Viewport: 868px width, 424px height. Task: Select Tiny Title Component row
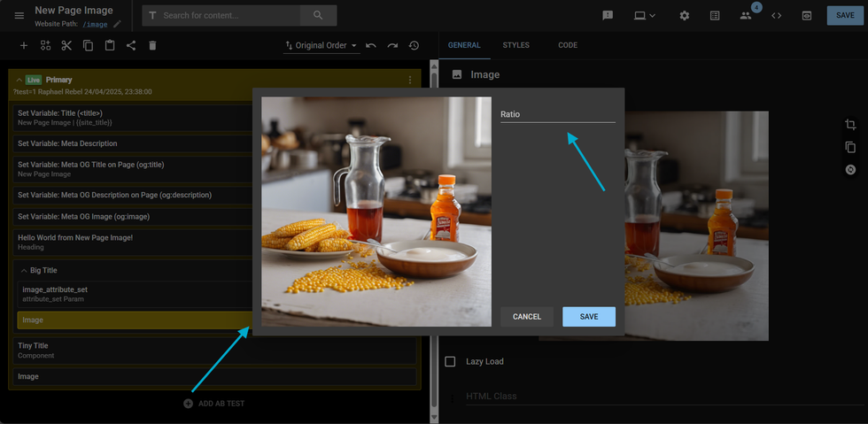tap(214, 351)
